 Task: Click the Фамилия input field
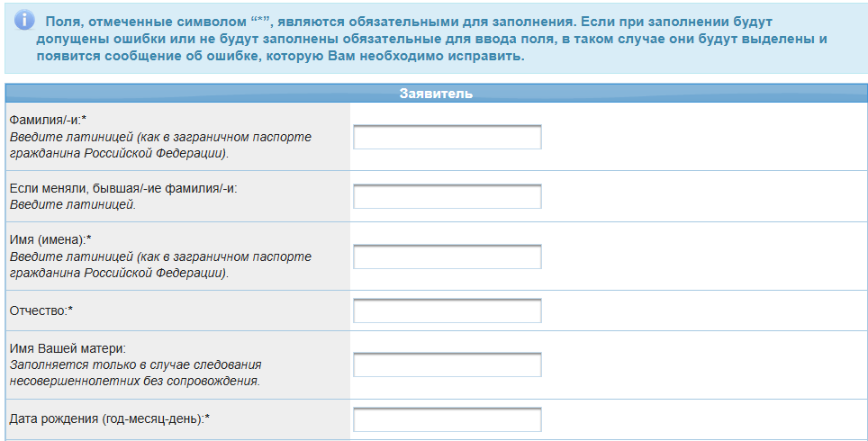click(x=447, y=137)
